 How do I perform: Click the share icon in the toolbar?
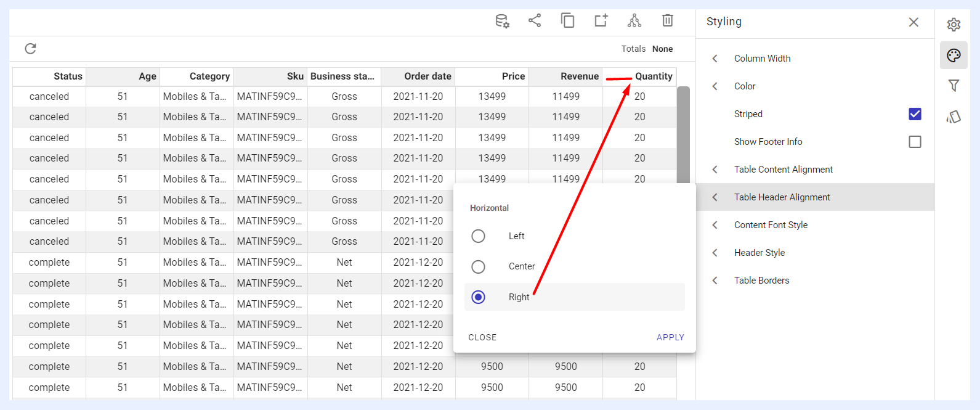click(535, 20)
